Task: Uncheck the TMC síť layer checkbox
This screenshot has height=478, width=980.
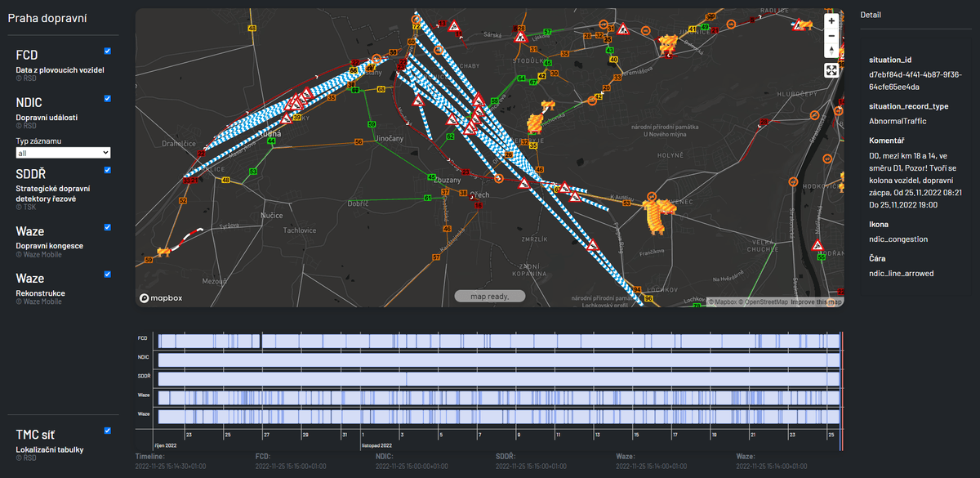Action: (108, 431)
